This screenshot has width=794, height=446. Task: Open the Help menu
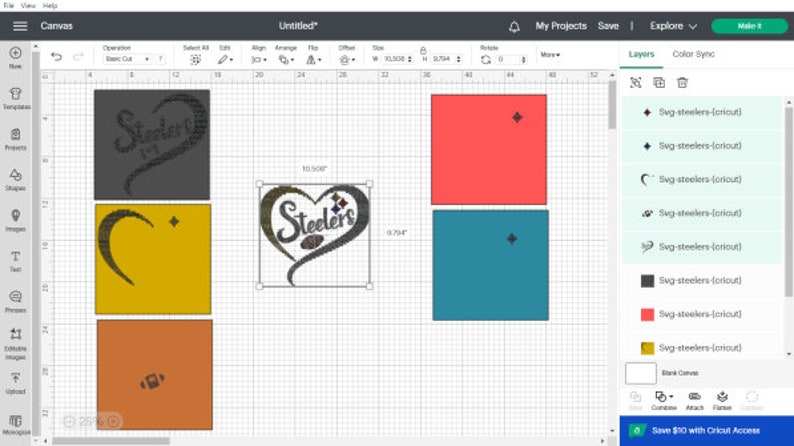click(50, 6)
